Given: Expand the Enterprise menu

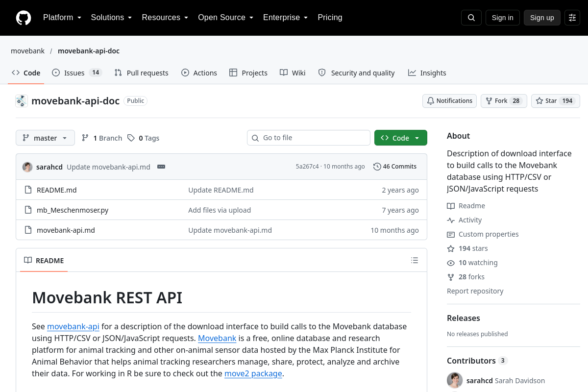Looking at the screenshot, I should 286,18.
